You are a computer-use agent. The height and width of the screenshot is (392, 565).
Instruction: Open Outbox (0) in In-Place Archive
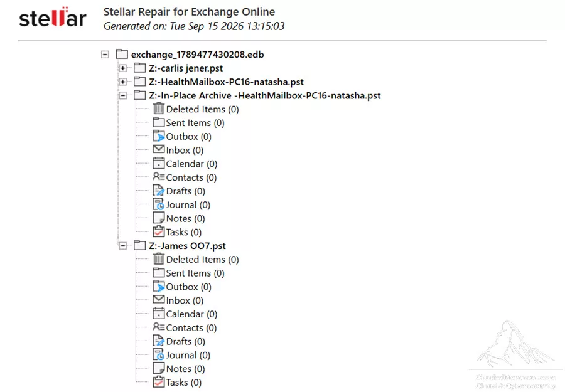coord(189,137)
